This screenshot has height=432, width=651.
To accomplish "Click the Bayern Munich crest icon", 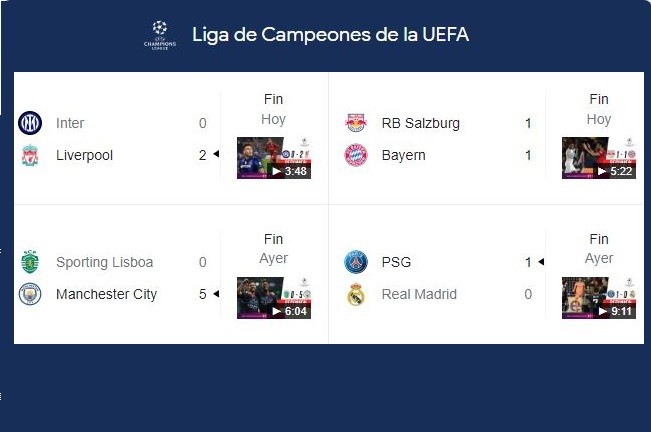I will [x=356, y=155].
